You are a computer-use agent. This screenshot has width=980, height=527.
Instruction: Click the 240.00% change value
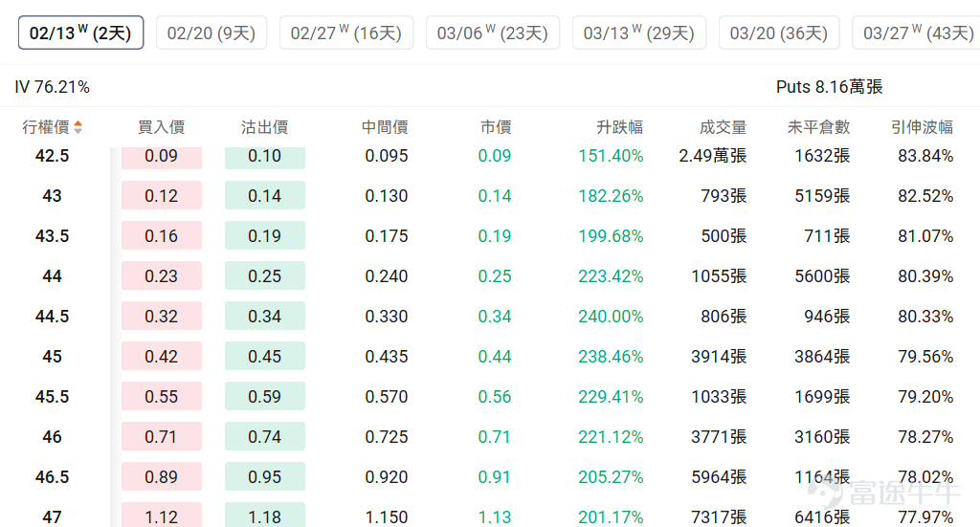coord(611,316)
